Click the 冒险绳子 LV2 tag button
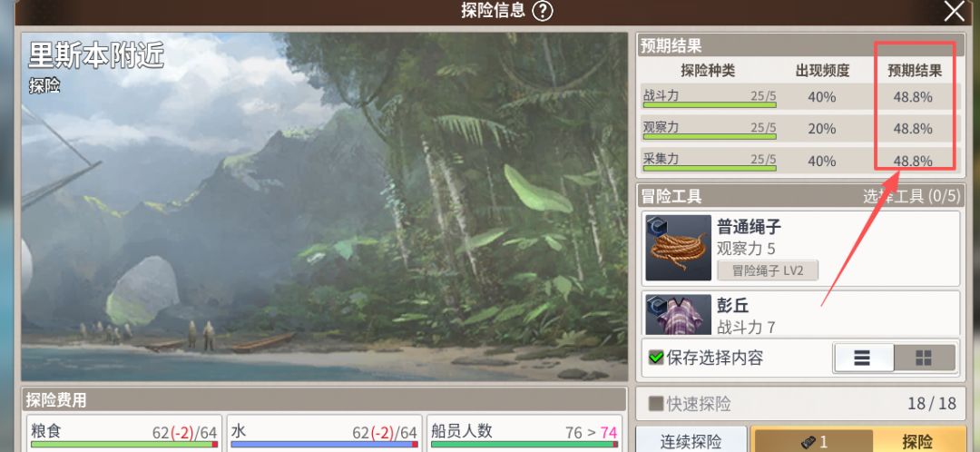Viewport: 980px width, 452px height. (768, 270)
